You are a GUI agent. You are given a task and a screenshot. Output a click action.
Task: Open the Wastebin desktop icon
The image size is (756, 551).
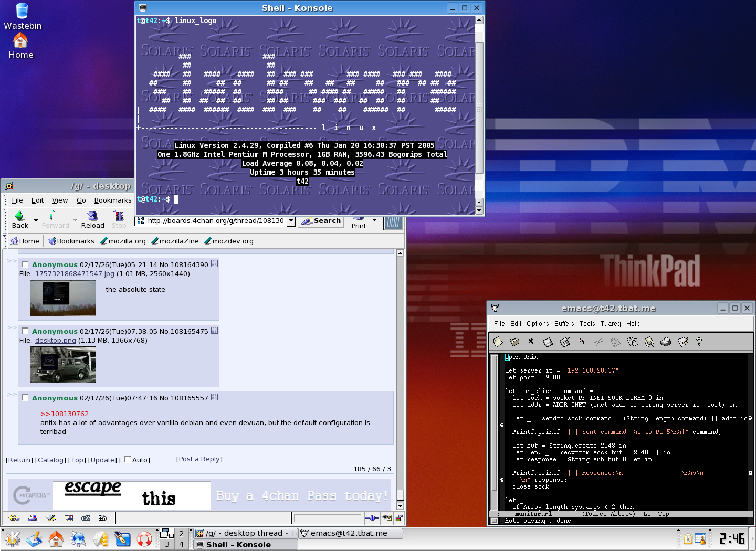pyautogui.click(x=22, y=16)
